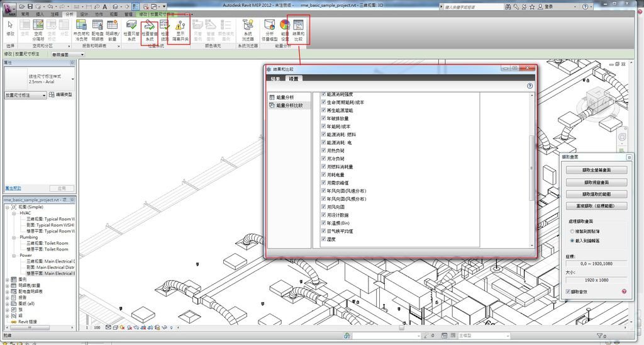
Task: Toggle the 擷取音效 checkbox
Action: 569,291
